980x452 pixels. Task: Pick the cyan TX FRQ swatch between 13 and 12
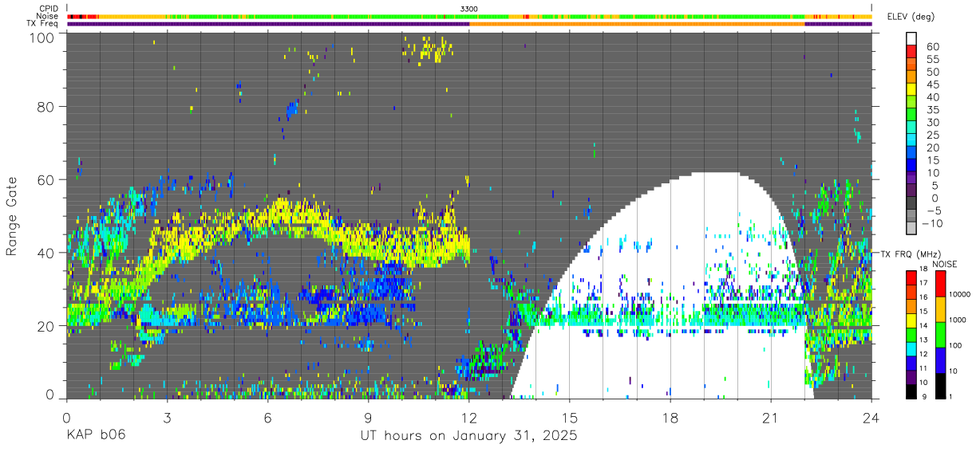point(911,349)
